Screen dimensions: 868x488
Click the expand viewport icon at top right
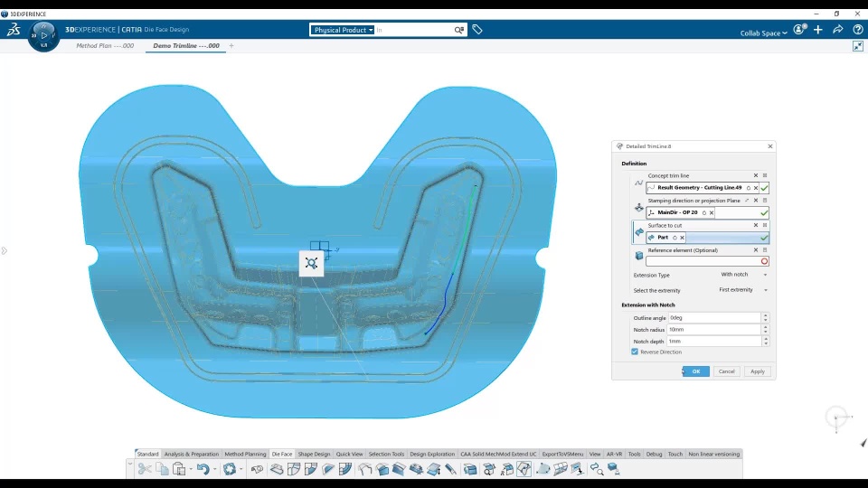[858, 46]
